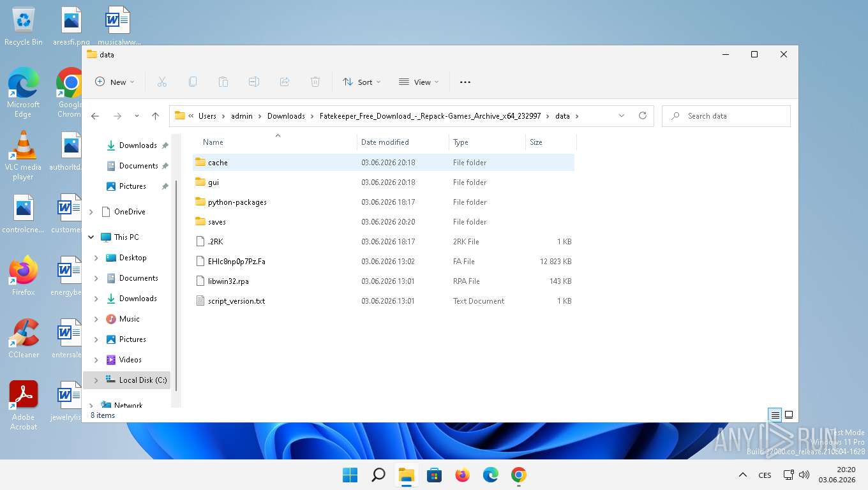Go up one folder level arrow

[155, 116]
